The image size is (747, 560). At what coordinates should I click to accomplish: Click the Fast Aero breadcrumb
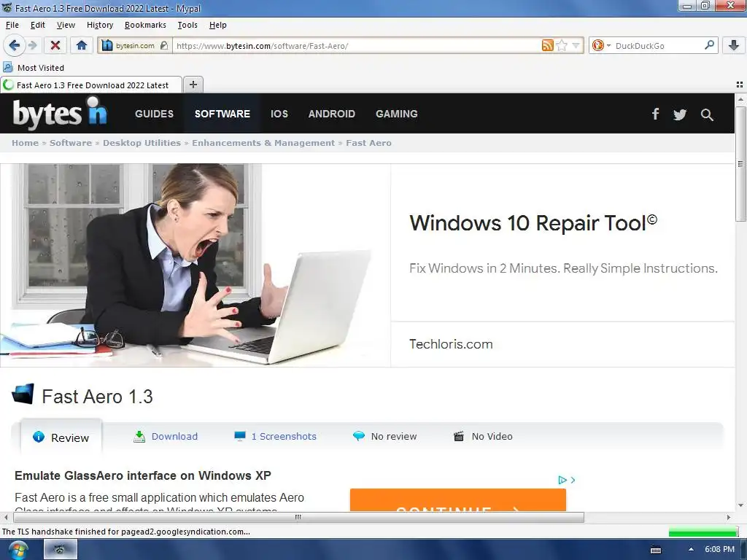click(x=368, y=143)
